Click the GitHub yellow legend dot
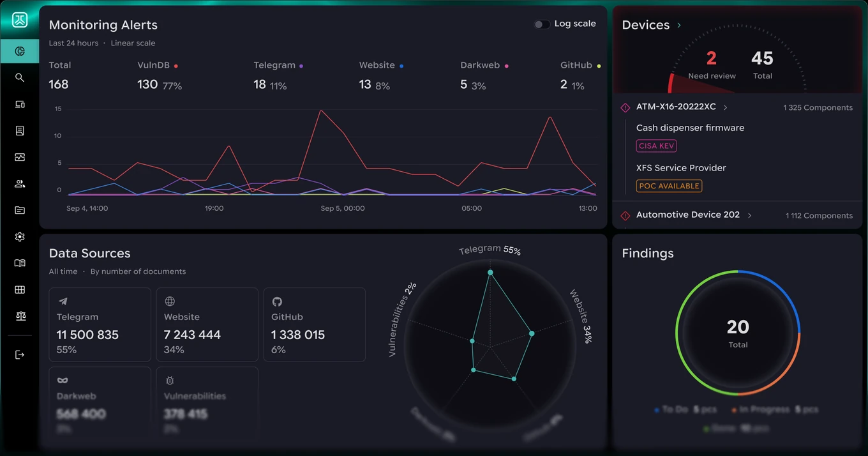Image resolution: width=868 pixels, height=456 pixels. [x=599, y=66]
